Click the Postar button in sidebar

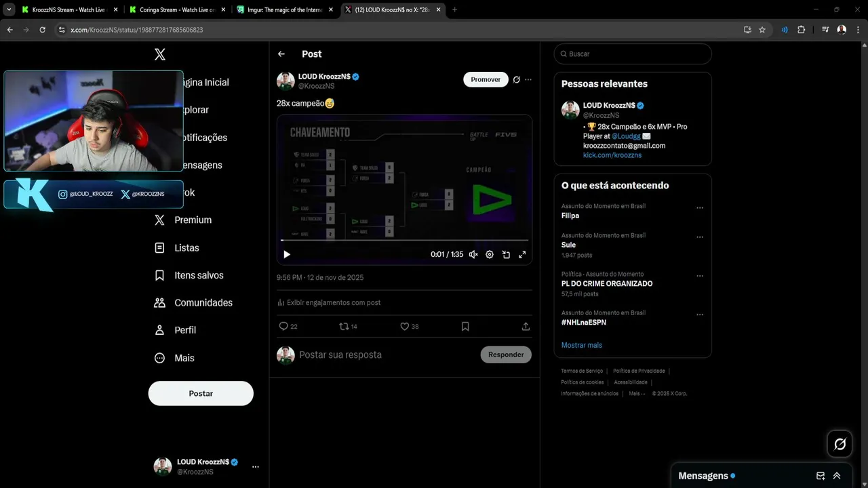click(x=201, y=393)
